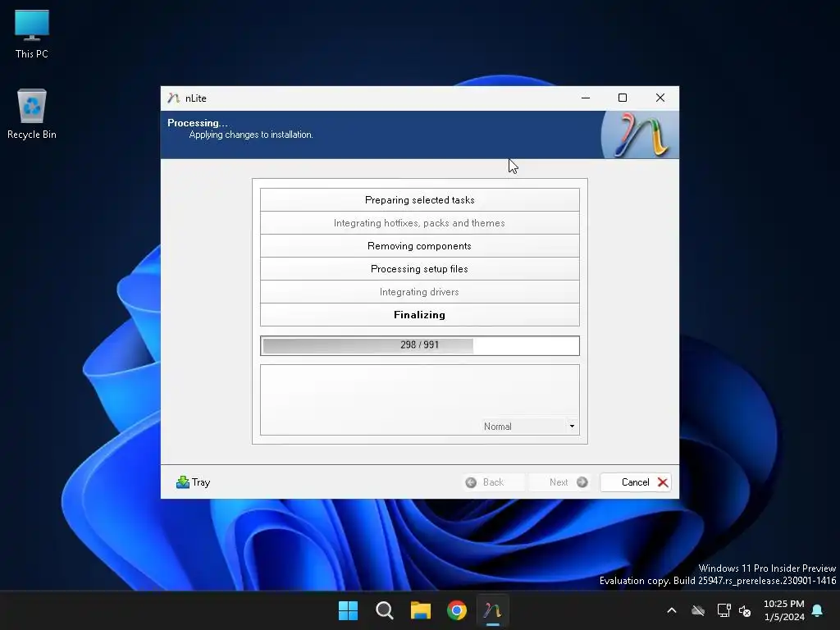This screenshot has width=840, height=630.
Task: Click the nLite taskbar icon
Action: [492, 610]
